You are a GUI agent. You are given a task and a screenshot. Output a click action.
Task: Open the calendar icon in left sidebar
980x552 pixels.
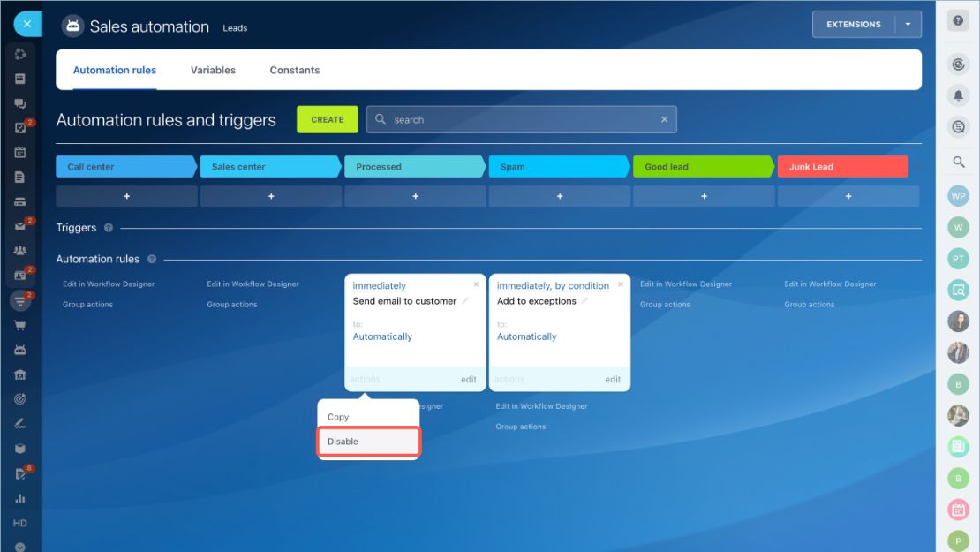pos(20,152)
